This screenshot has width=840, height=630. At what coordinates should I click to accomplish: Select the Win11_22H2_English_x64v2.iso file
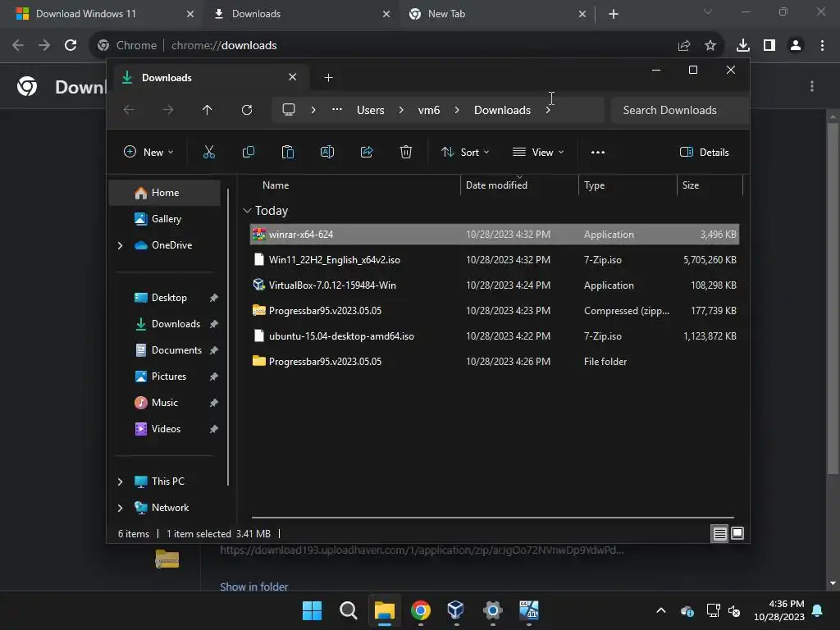495,260
